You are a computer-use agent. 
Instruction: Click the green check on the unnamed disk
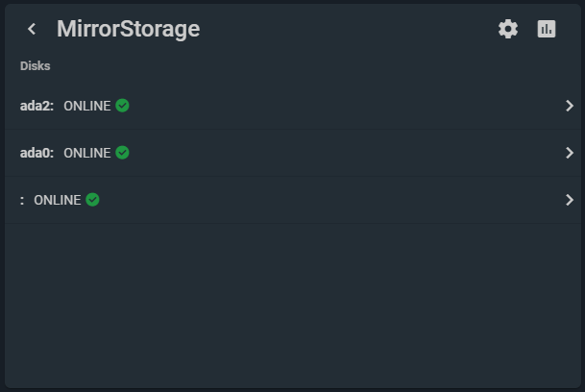(x=92, y=200)
